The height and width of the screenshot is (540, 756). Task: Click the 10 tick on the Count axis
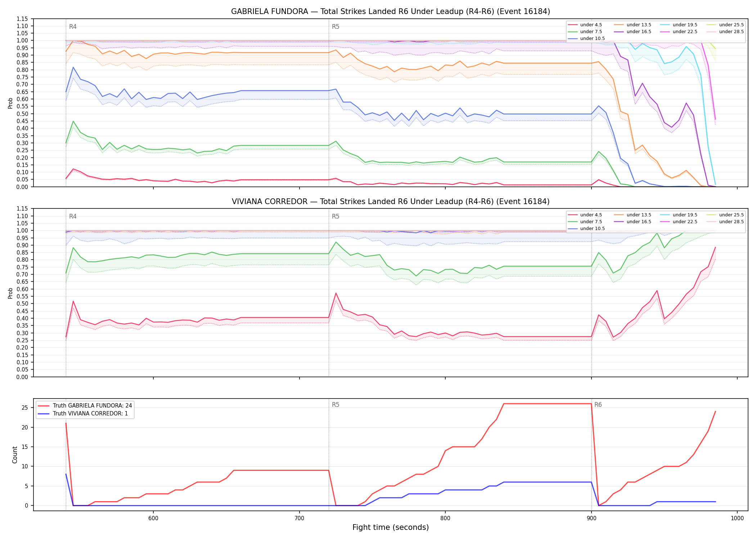point(24,467)
